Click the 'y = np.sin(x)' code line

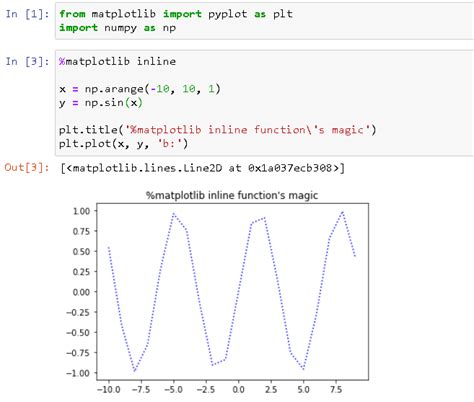pos(101,103)
